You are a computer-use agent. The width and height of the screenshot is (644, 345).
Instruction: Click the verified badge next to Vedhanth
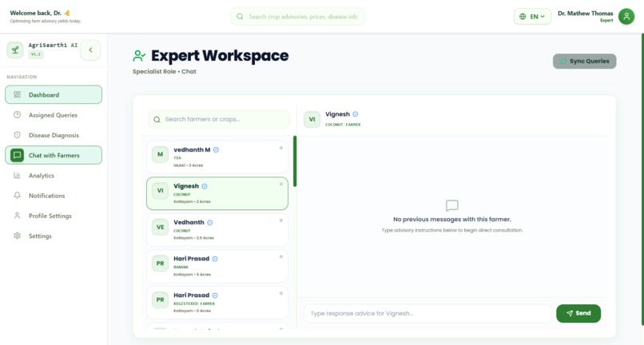coord(210,223)
